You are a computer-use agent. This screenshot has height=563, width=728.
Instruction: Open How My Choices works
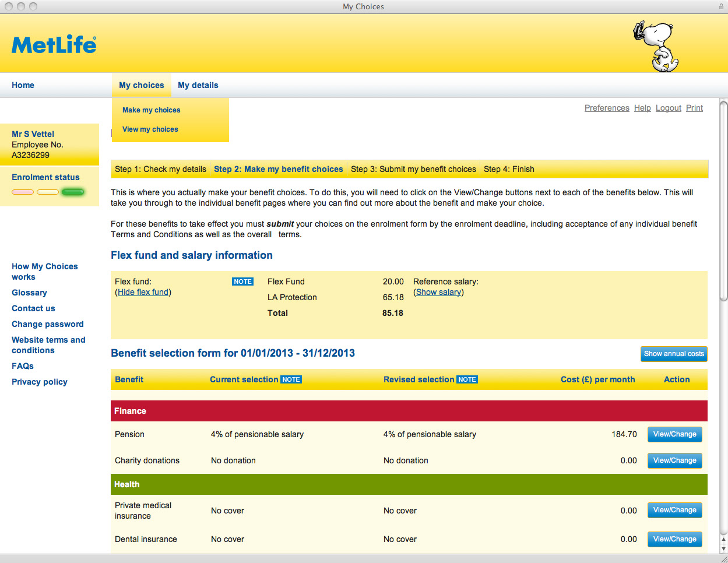(45, 272)
